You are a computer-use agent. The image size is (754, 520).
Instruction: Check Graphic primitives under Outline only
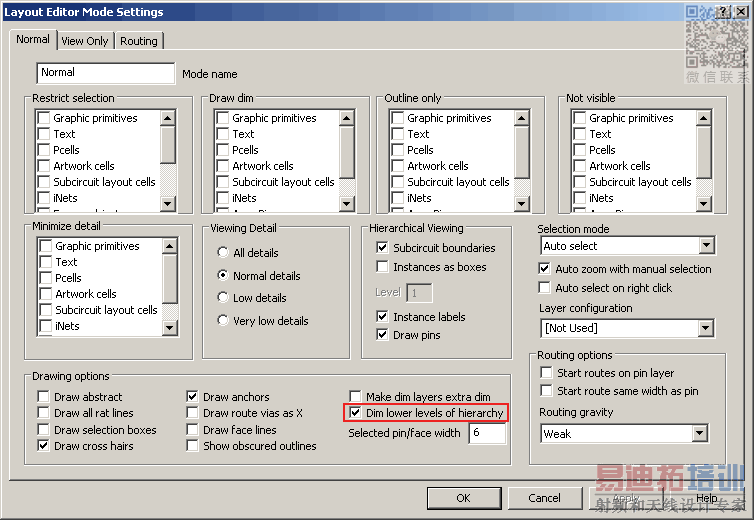coord(398,118)
